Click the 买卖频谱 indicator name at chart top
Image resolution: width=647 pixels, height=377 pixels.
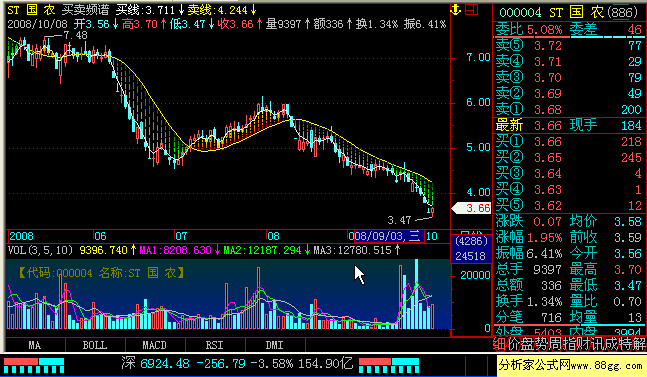(86, 10)
